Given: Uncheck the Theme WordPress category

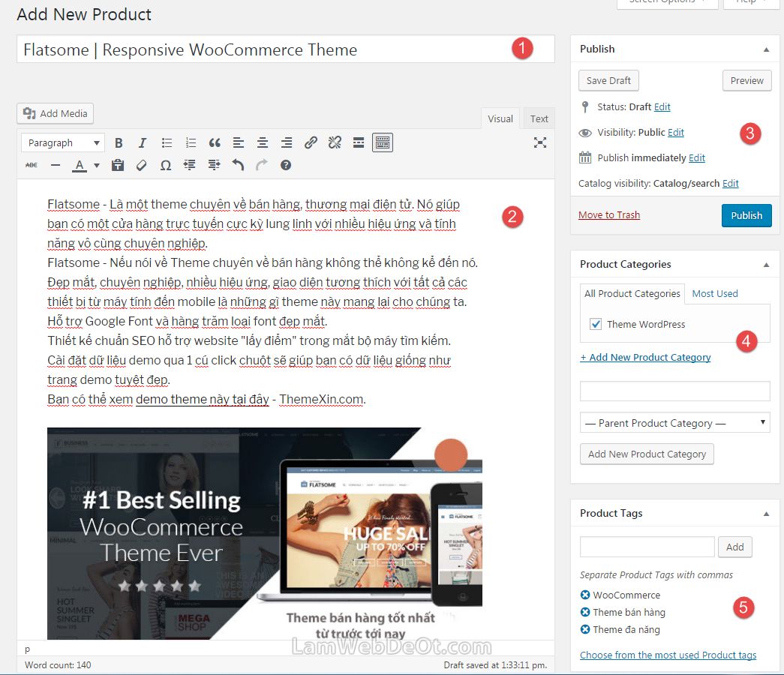Looking at the screenshot, I should (596, 324).
